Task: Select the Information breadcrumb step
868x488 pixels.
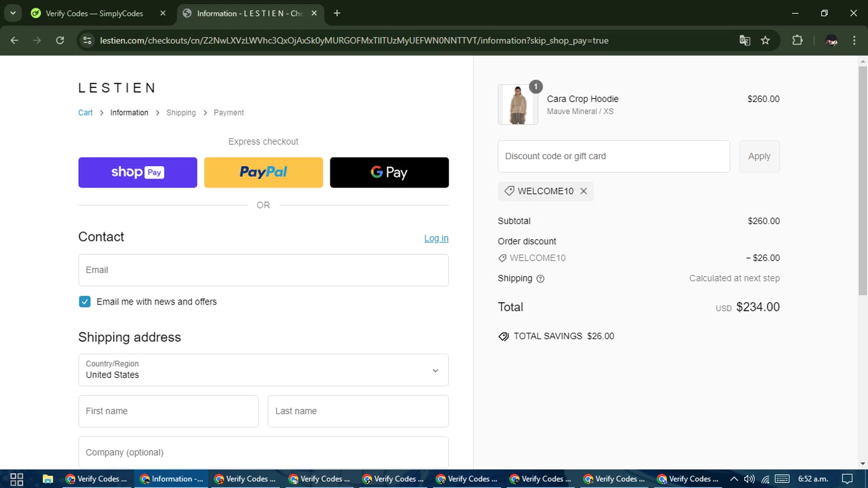Action: point(129,113)
